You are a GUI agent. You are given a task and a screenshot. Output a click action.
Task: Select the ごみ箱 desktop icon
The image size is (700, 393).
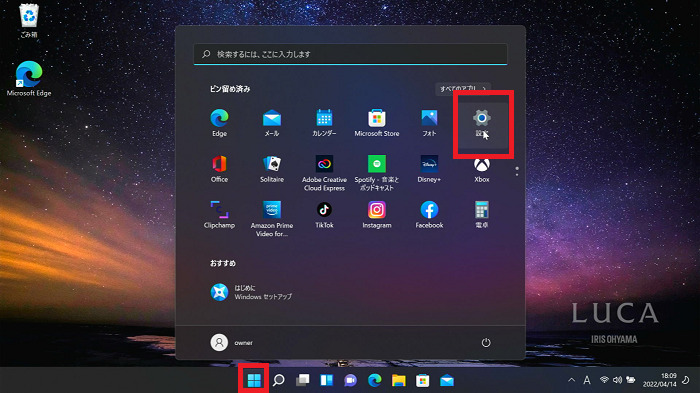29,21
